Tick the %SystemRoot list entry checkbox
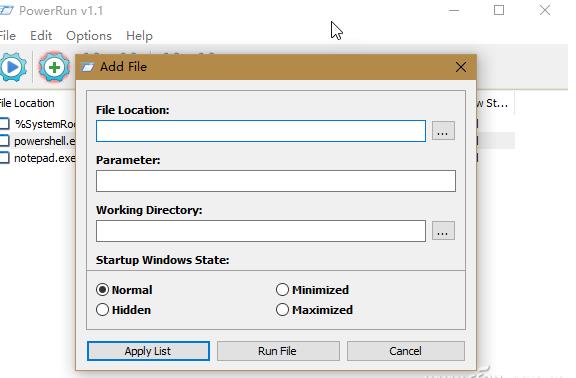 pos(4,124)
